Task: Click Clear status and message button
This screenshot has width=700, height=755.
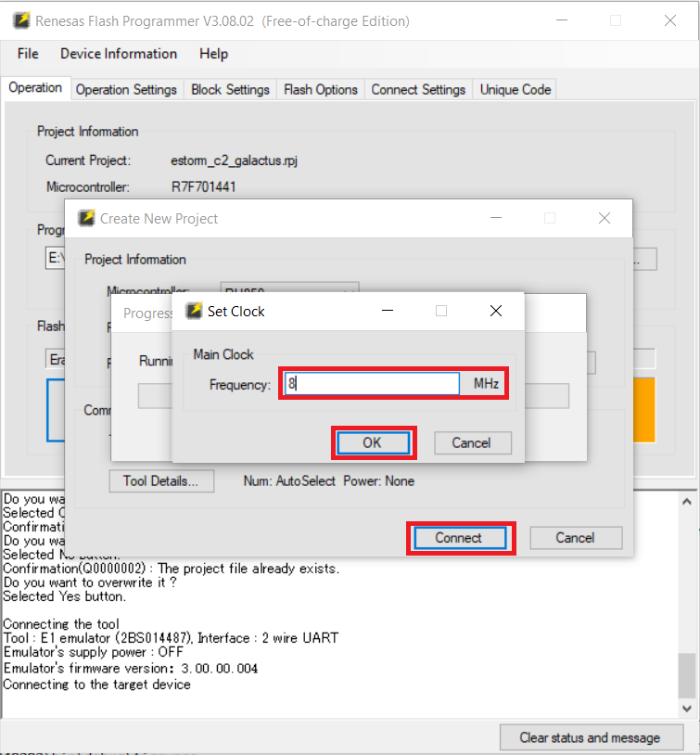Action: [x=592, y=737]
